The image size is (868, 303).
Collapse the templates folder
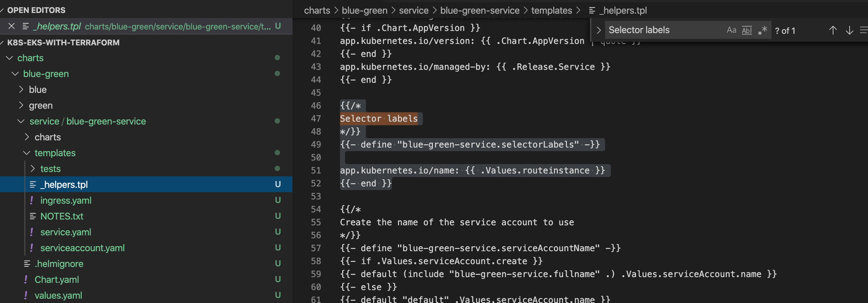tap(55, 153)
